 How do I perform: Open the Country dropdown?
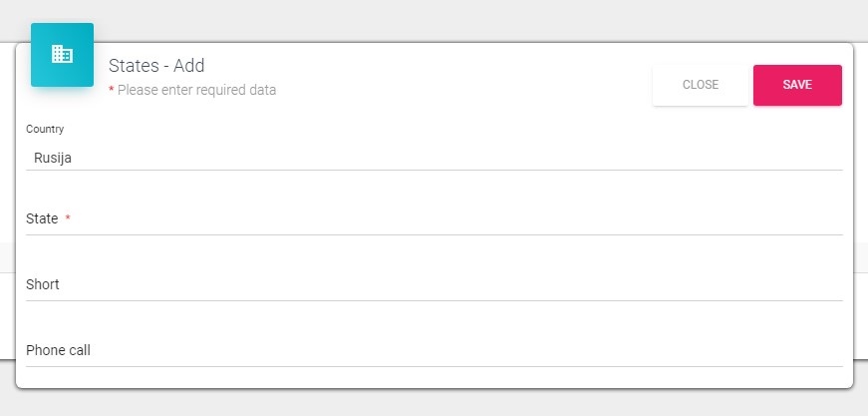(434, 157)
